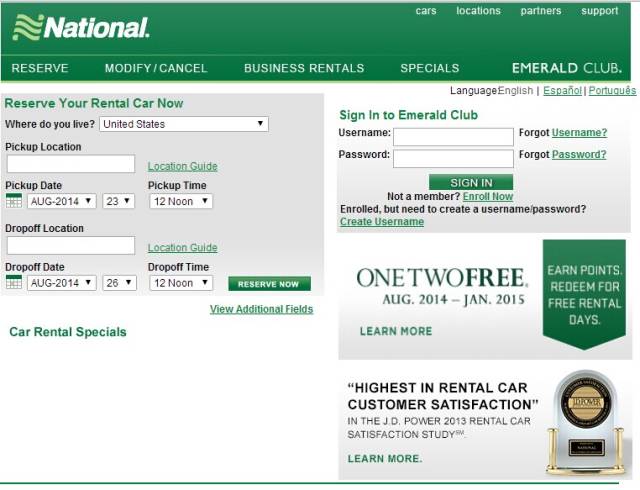
Task: Click the cars link at top
Action: [426, 11]
